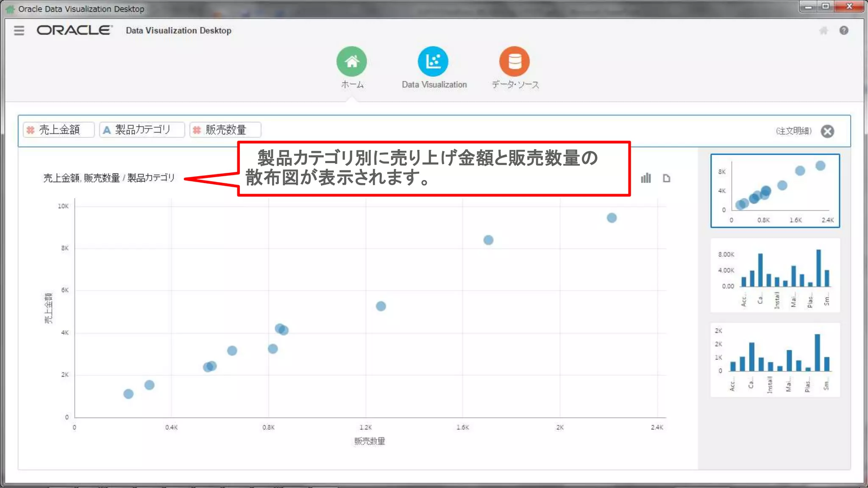Click the 販売数量 x-axis label
Screen dimensions: 868x488
370,441
